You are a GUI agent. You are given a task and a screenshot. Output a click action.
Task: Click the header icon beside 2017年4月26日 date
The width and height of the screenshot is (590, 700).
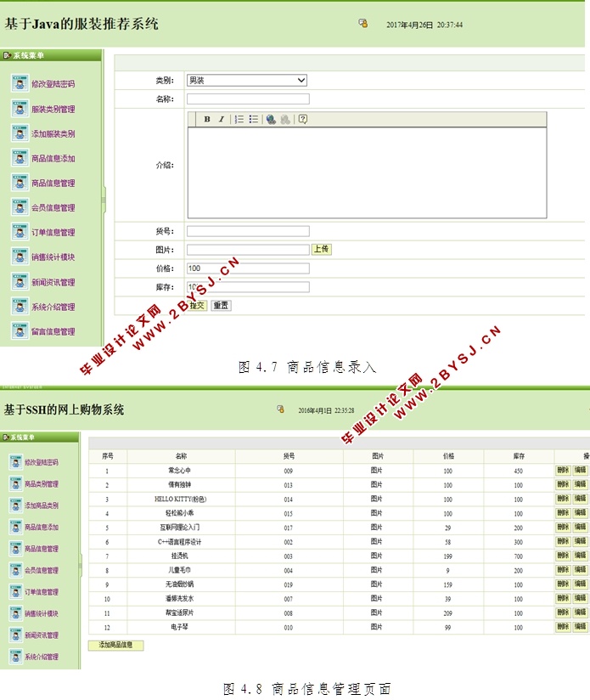coord(363,23)
